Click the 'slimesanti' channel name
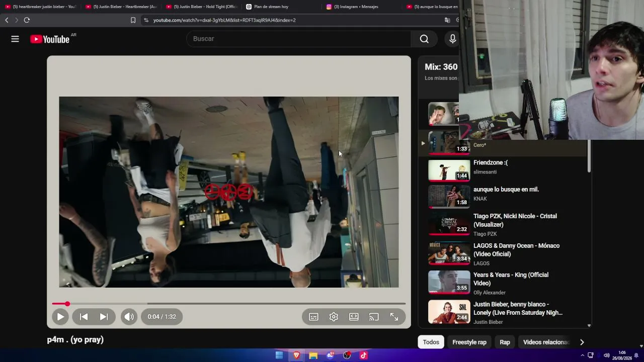This screenshot has width=644, height=362. coord(485,172)
